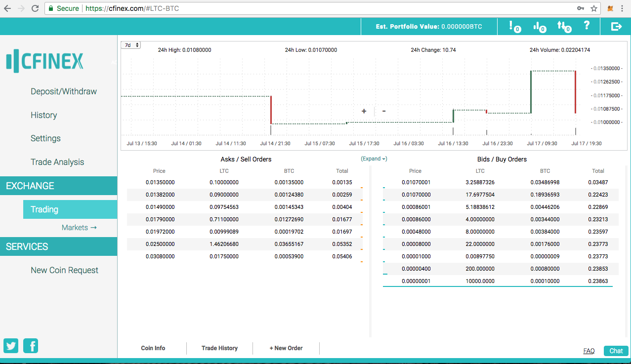631x364 pixels.
Task: Select ask order priced 0.01972000
Action: 245,232
